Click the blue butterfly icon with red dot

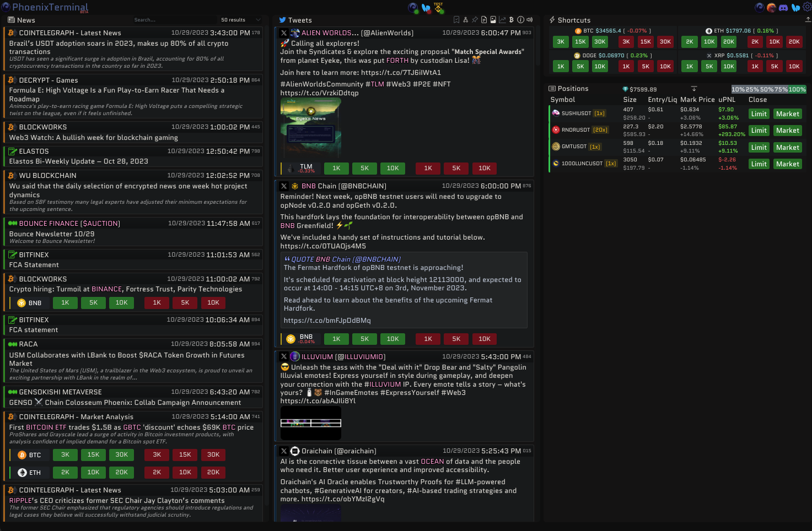tap(426, 8)
